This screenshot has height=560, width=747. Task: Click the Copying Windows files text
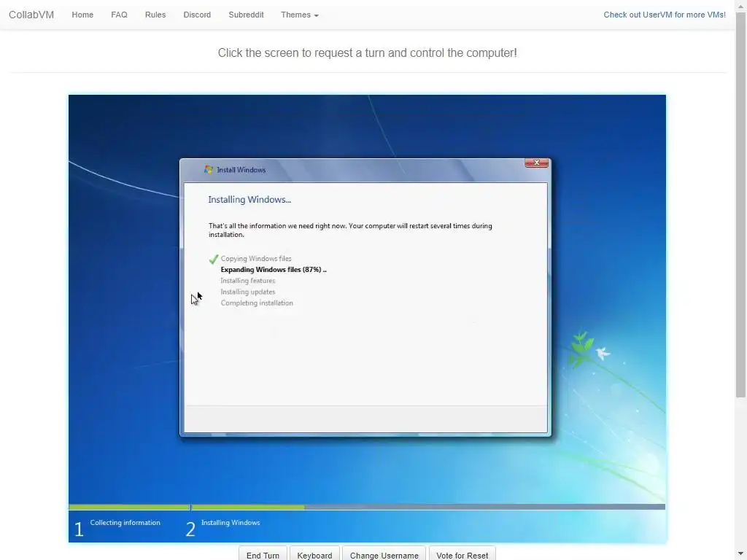(256, 259)
